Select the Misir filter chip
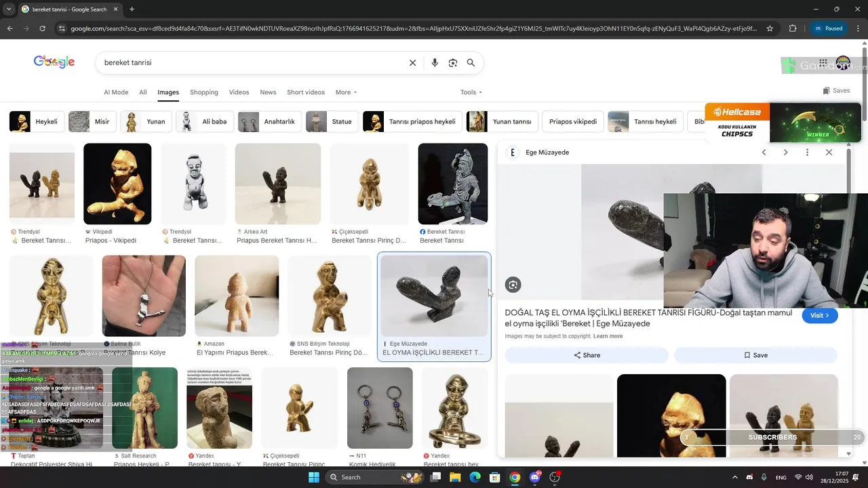Viewport: 868px width, 488px height. tap(92, 122)
